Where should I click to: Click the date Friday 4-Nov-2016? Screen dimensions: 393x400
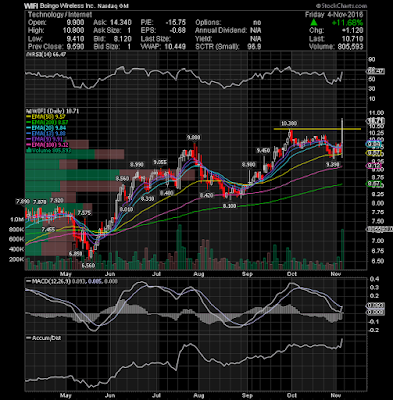[334, 15]
